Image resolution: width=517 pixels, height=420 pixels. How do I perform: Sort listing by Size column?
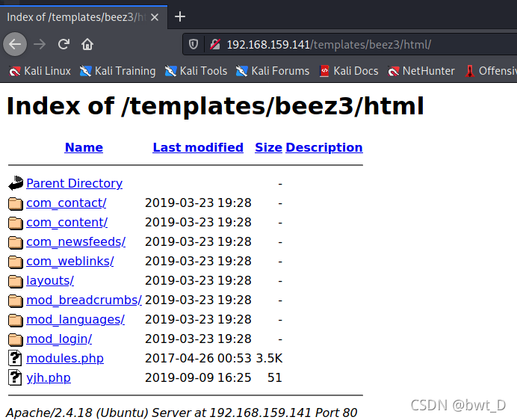pyautogui.click(x=268, y=147)
